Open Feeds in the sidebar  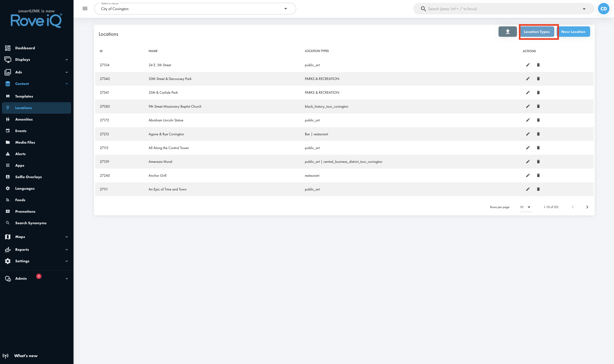[36, 200]
